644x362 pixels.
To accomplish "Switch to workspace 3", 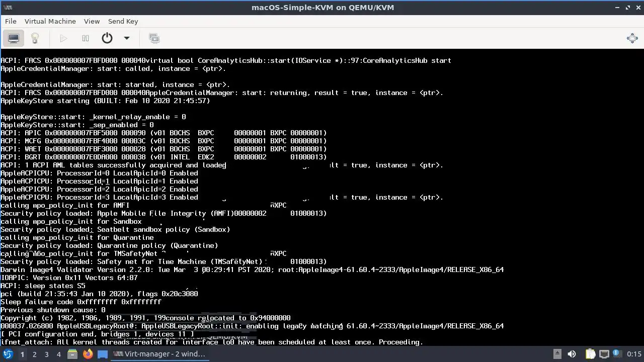I will point(46,354).
